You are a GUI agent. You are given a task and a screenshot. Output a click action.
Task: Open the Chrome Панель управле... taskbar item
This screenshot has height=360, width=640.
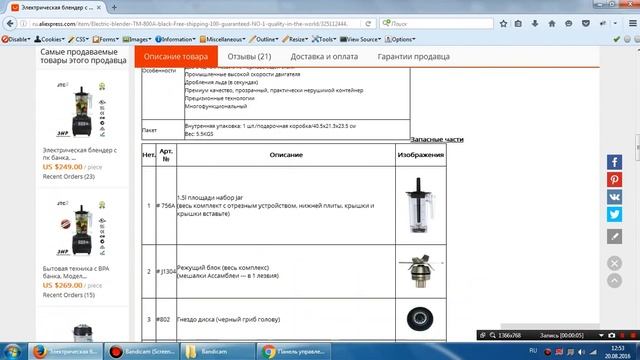coord(294,351)
